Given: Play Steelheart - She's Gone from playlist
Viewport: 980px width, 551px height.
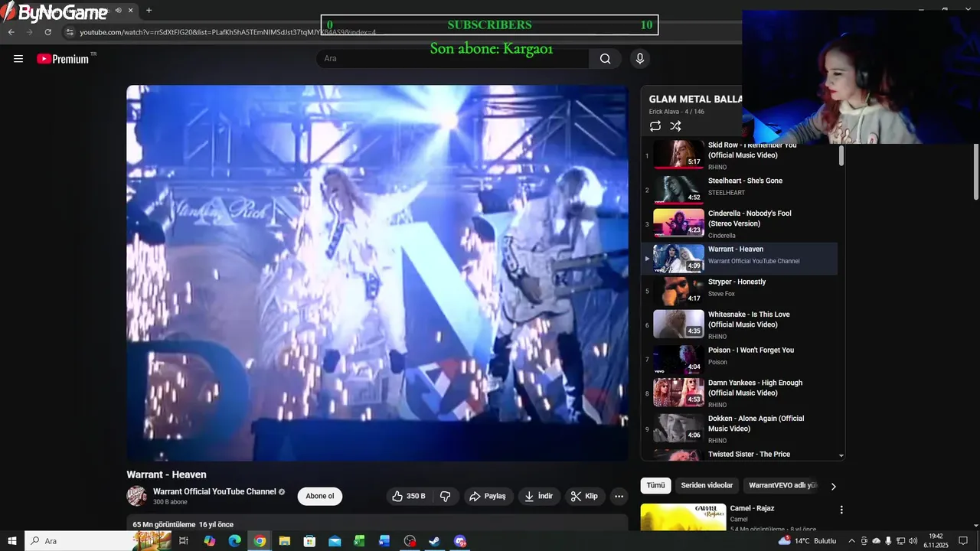Looking at the screenshot, I should (739, 187).
